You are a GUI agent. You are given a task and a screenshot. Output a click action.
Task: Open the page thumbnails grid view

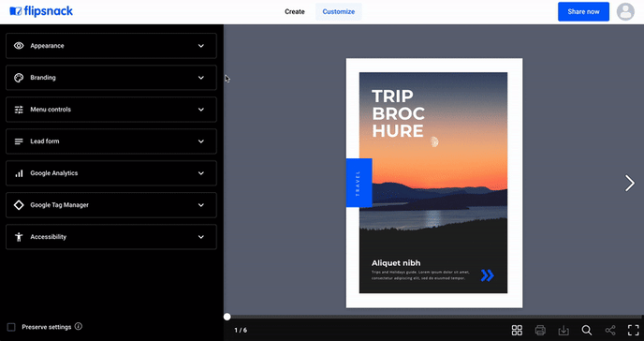[x=517, y=330]
